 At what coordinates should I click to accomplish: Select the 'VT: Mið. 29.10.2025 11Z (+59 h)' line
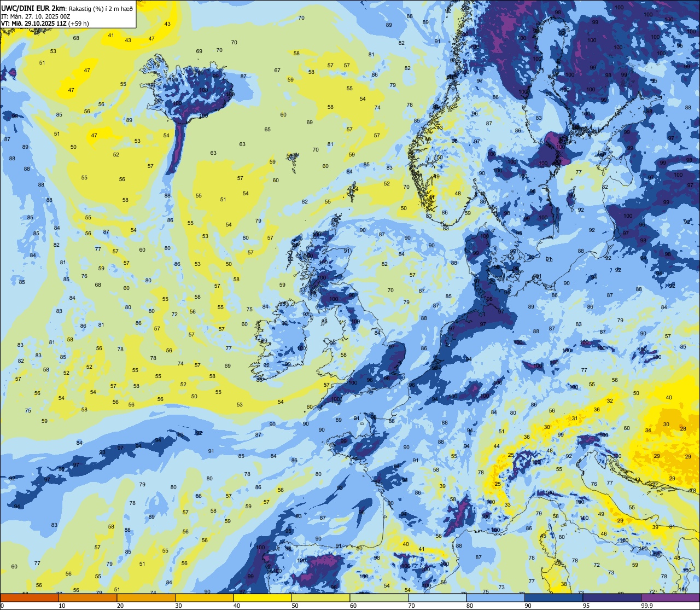[x=45, y=24]
